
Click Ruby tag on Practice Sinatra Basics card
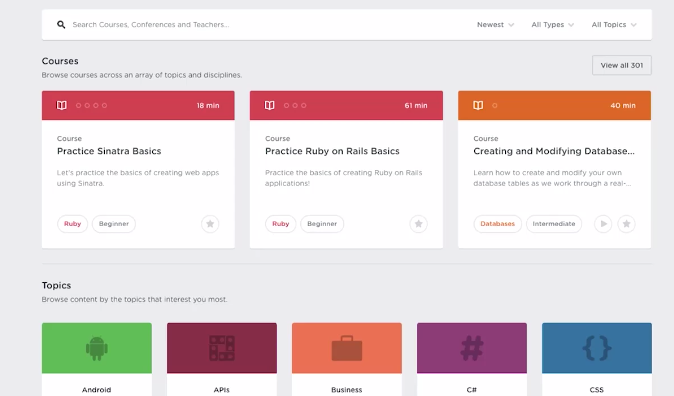[72, 224]
